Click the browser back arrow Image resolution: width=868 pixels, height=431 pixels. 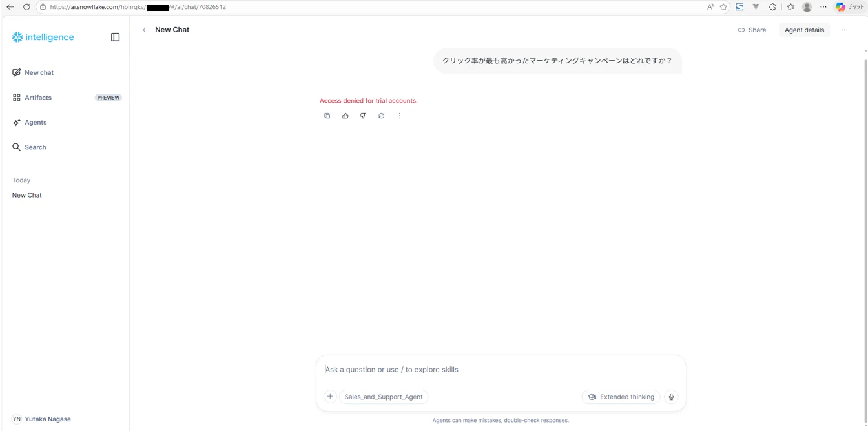[10, 7]
